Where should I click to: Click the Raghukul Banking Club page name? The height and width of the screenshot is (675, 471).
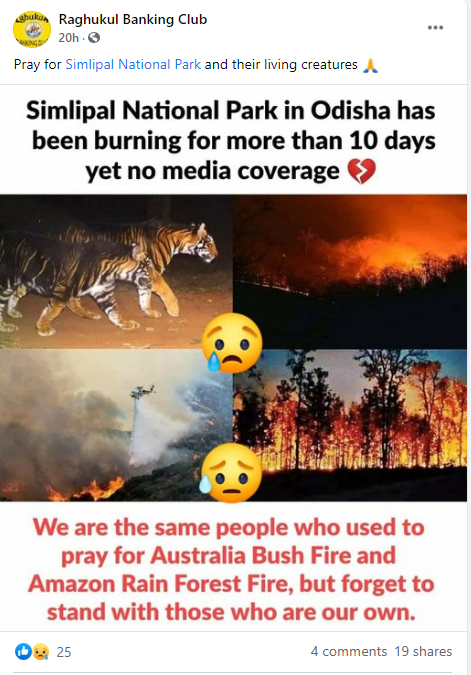[133, 19]
